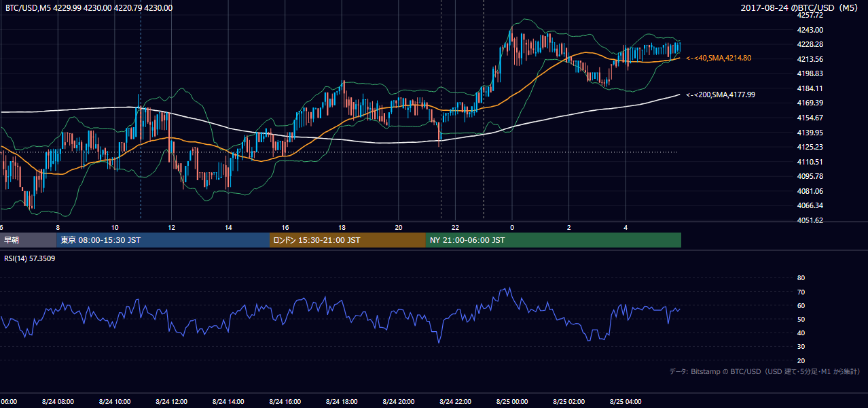Click hour tick 22 under the price chart
The image size is (868, 408).
[455, 228]
